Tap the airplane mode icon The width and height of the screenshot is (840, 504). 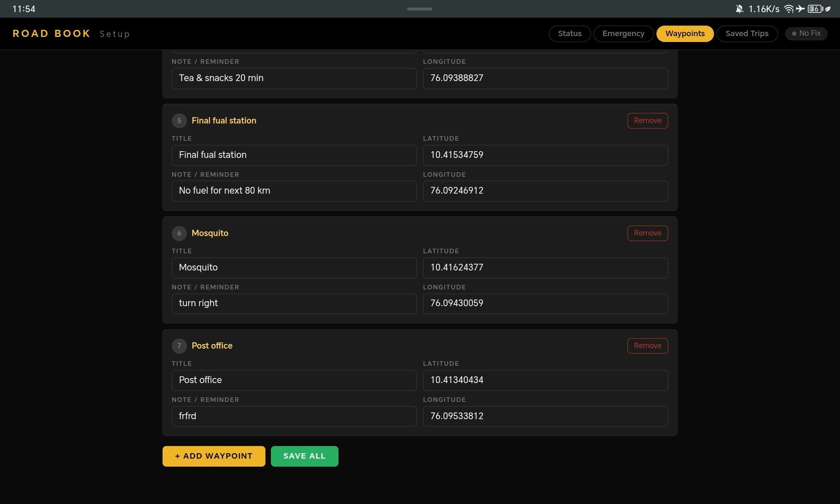(x=800, y=9)
